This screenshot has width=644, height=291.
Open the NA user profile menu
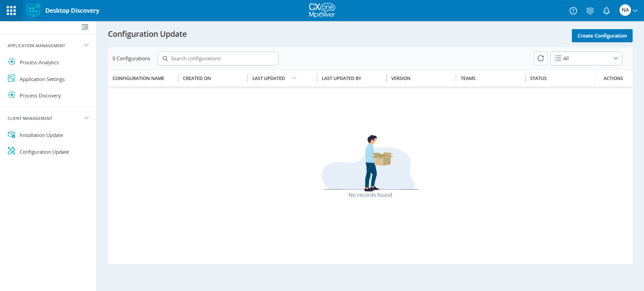pyautogui.click(x=628, y=10)
